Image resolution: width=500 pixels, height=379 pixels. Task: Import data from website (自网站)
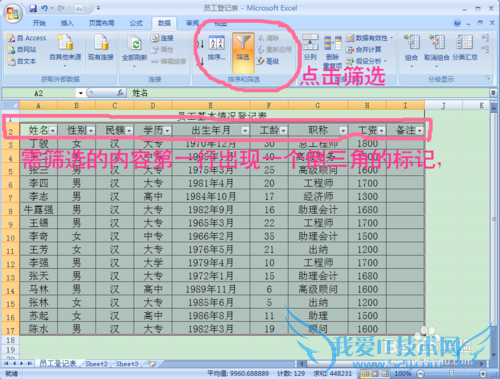tap(22, 50)
